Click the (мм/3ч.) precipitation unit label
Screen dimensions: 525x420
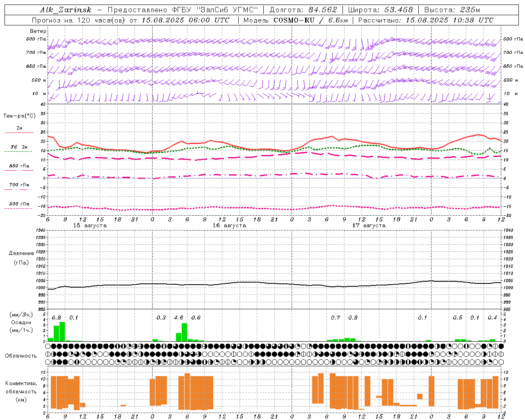tap(21, 315)
